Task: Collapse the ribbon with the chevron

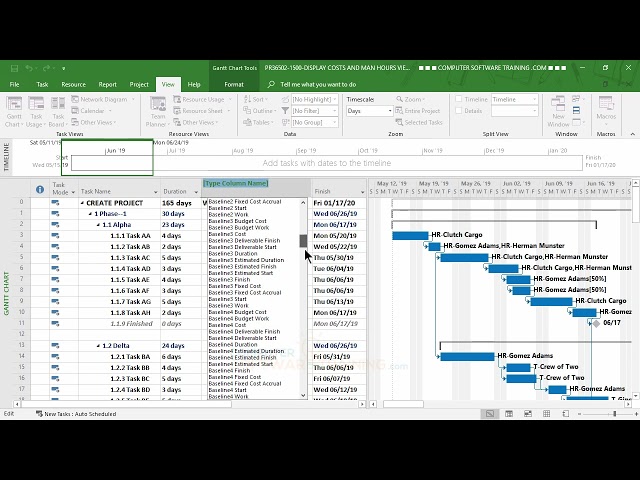Action: pos(632,134)
